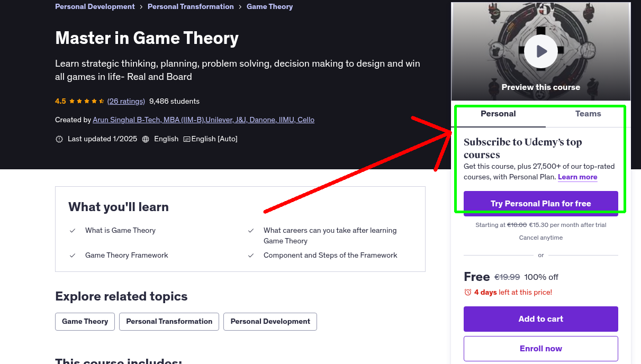Click the checkmark beside What careers can you take
Viewport: 641px width, 364px height.
click(x=251, y=231)
